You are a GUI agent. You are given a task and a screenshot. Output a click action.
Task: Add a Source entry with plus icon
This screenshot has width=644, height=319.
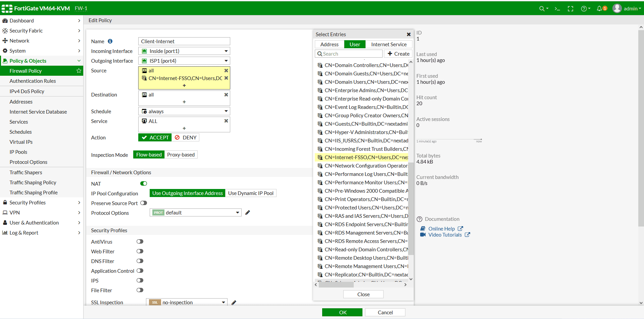184,85
